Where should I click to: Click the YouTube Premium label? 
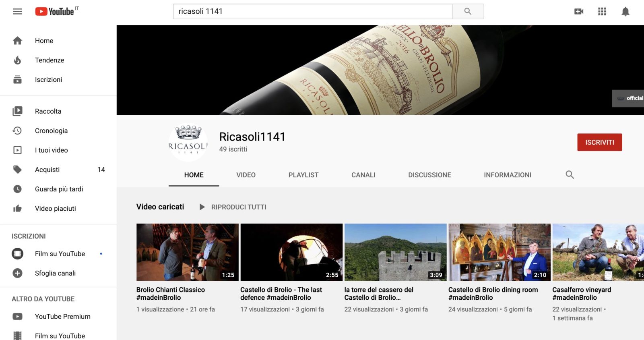62,317
